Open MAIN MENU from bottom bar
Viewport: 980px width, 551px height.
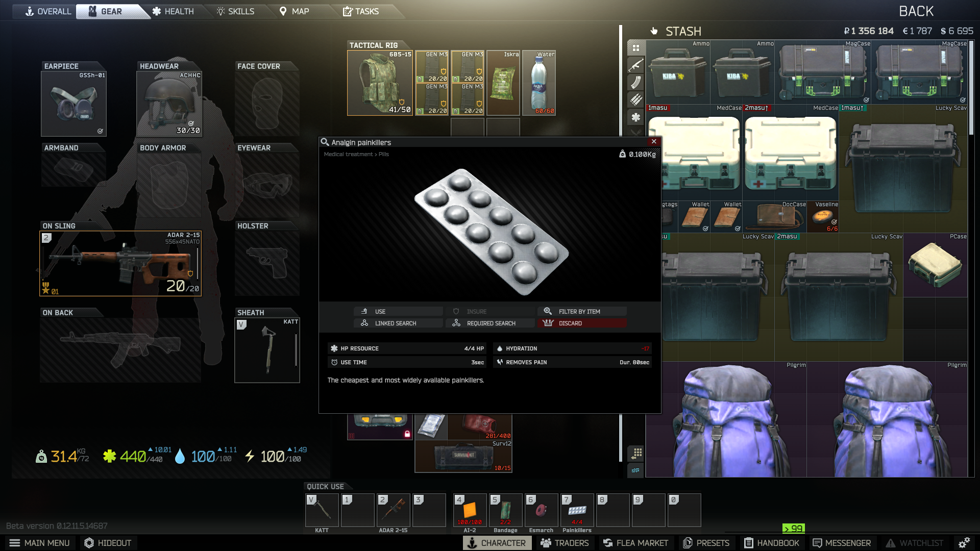(x=40, y=543)
